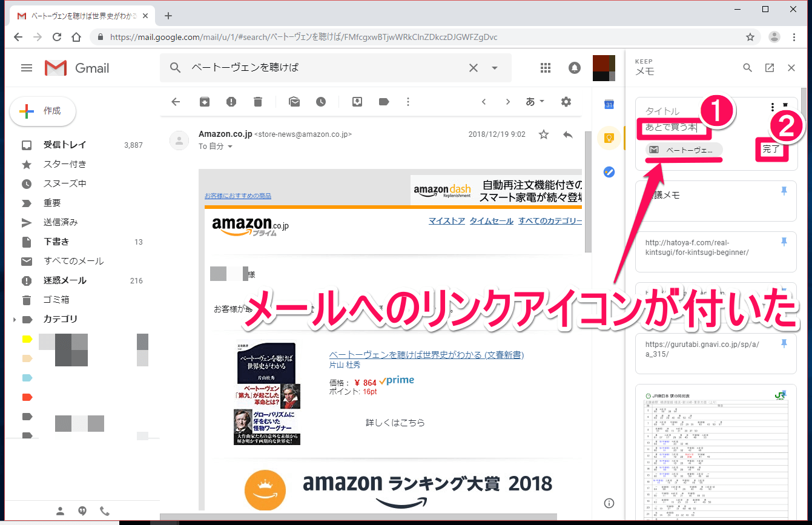The image size is (812, 525).
Task: Expand the カテゴリ categories section
Action: [15, 319]
